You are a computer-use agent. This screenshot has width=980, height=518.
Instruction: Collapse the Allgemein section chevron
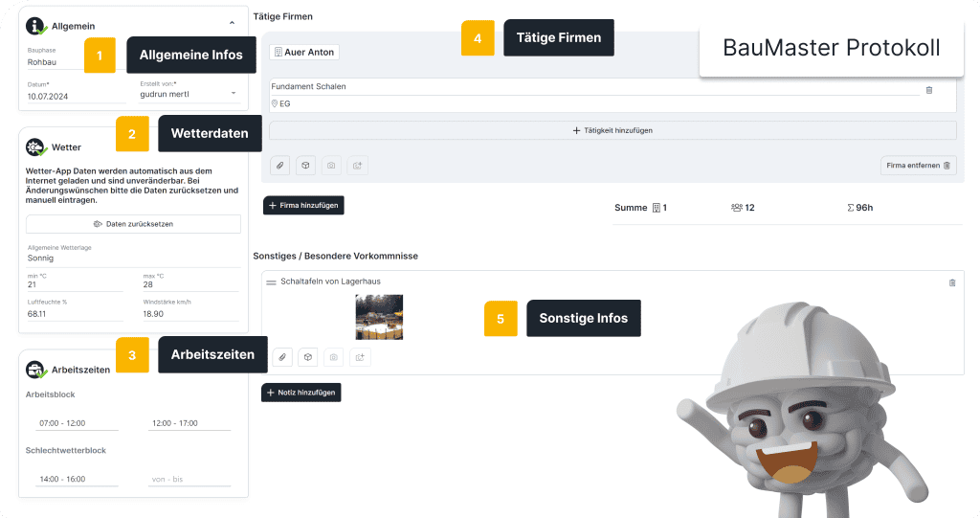click(x=232, y=23)
